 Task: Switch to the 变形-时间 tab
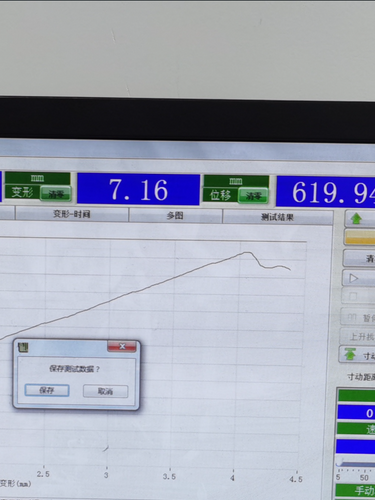click(72, 214)
